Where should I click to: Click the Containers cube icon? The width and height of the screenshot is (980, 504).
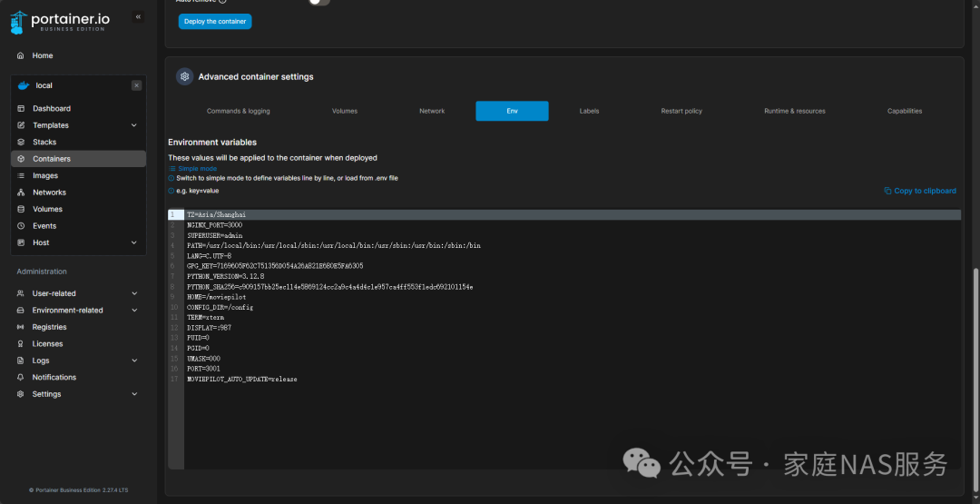(x=21, y=159)
